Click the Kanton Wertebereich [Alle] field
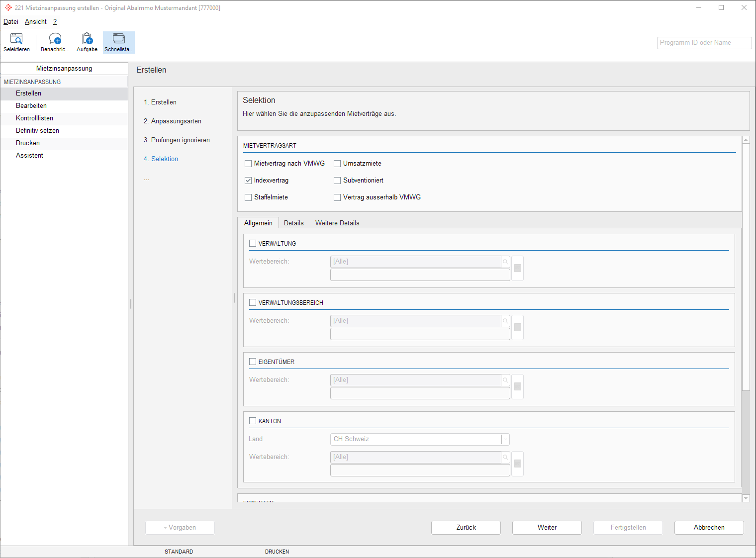756x558 pixels. 416,457
